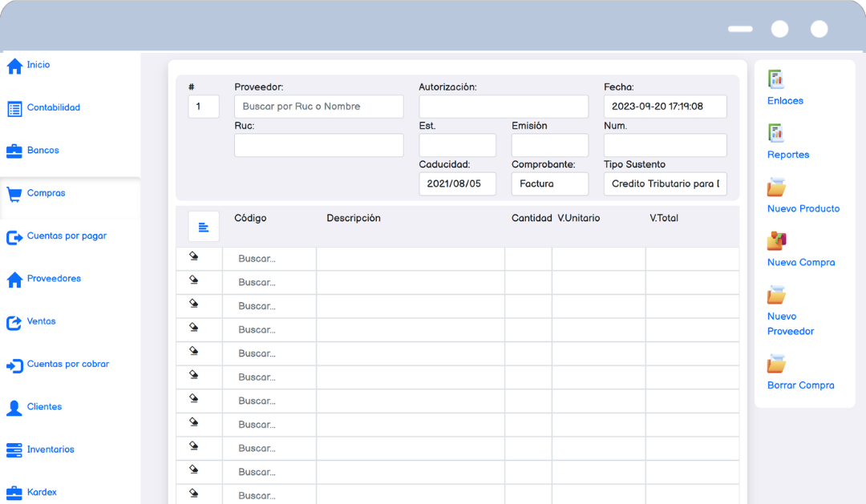Open Cuentas por pagar menu item
This screenshot has height=504, width=866.
pyautogui.click(x=67, y=236)
